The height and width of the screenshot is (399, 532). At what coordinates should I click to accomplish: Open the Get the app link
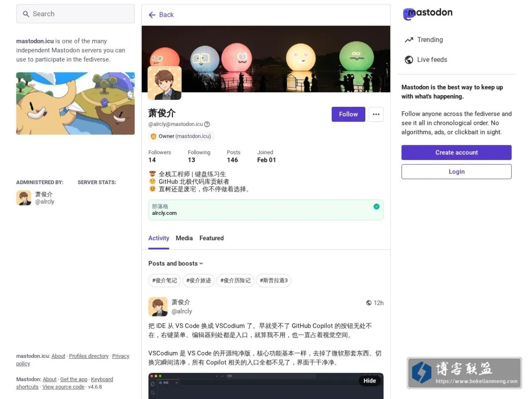coord(74,379)
